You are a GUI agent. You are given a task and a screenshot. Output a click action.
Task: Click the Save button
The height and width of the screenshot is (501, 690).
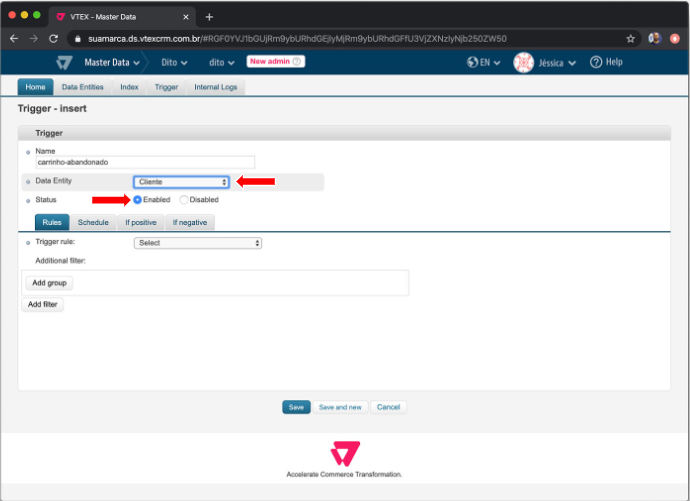pos(296,407)
